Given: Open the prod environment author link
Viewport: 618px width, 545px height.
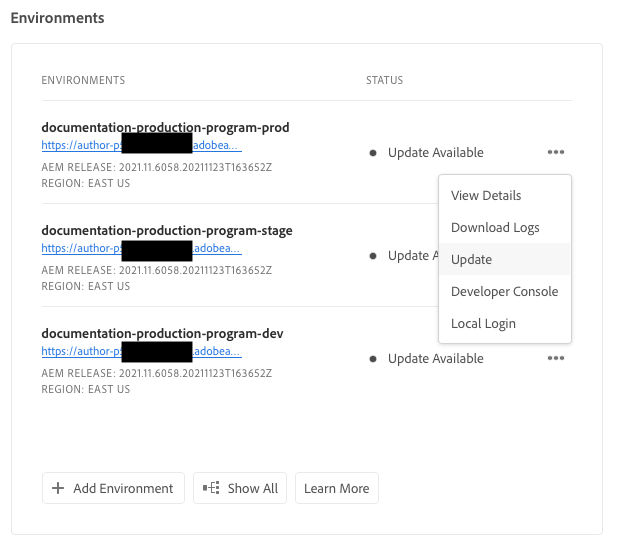Looking at the screenshot, I should pyautogui.click(x=81, y=145).
